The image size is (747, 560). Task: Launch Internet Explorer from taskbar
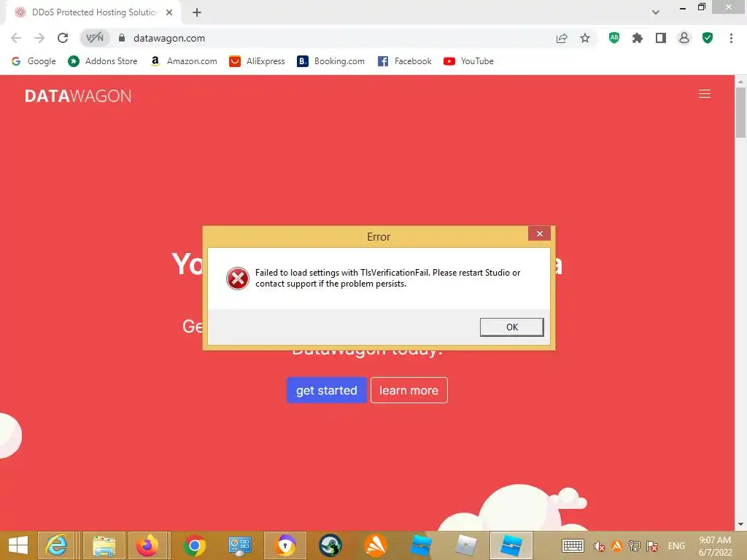(56, 545)
